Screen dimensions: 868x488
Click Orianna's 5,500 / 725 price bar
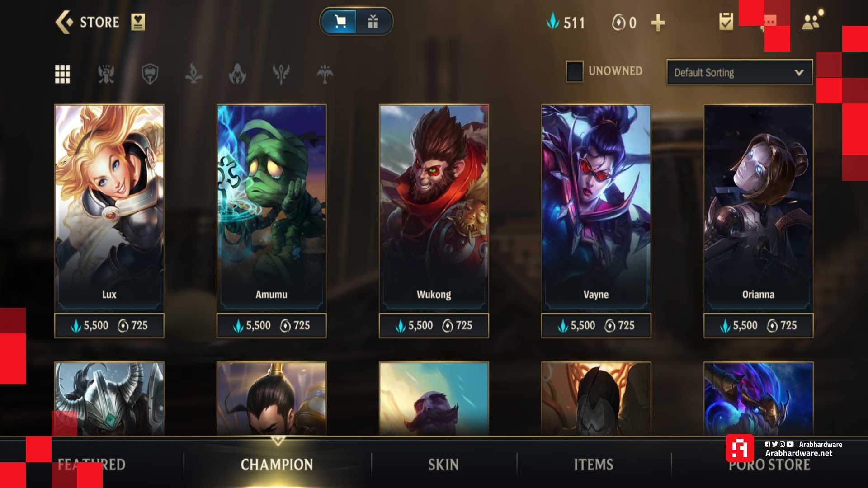tap(758, 325)
